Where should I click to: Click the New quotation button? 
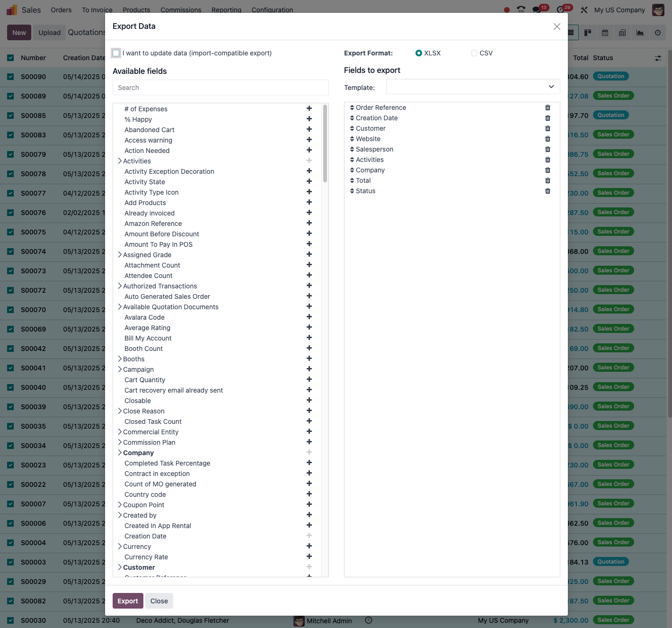[x=19, y=33]
